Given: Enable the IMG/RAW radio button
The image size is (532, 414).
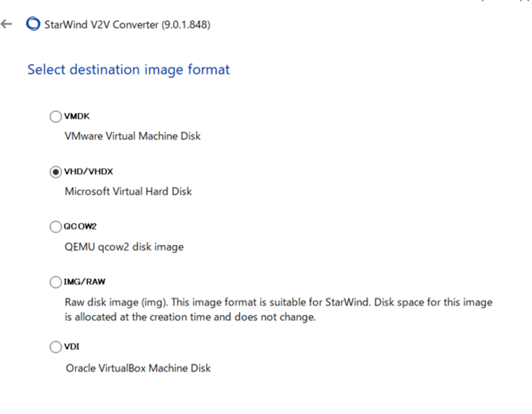Looking at the screenshot, I should pos(56,282).
